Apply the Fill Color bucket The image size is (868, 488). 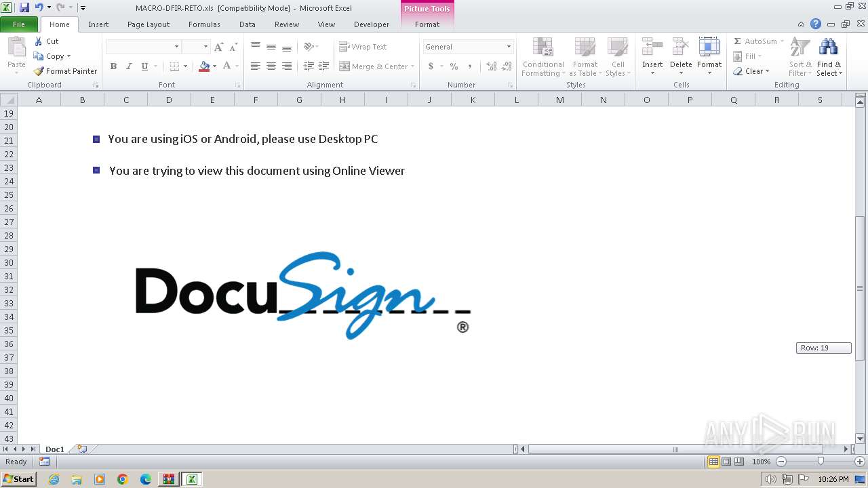tap(204, 66)
